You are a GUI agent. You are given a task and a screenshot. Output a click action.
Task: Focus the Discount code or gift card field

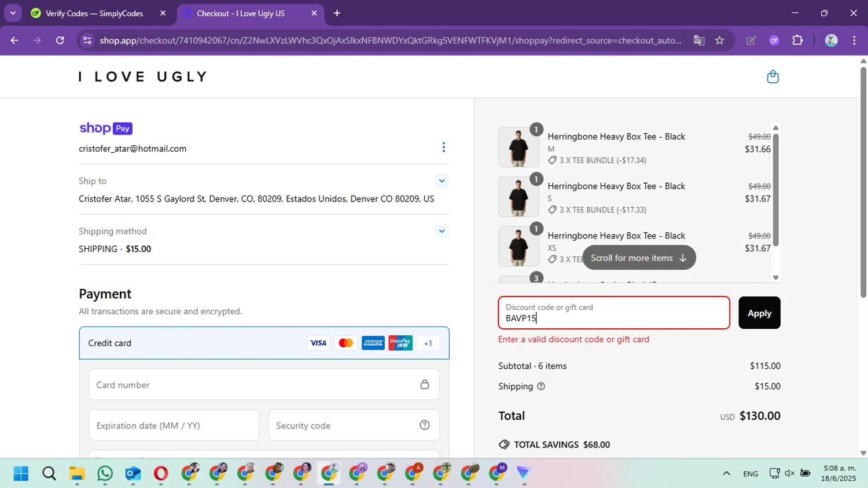(614, 313)
